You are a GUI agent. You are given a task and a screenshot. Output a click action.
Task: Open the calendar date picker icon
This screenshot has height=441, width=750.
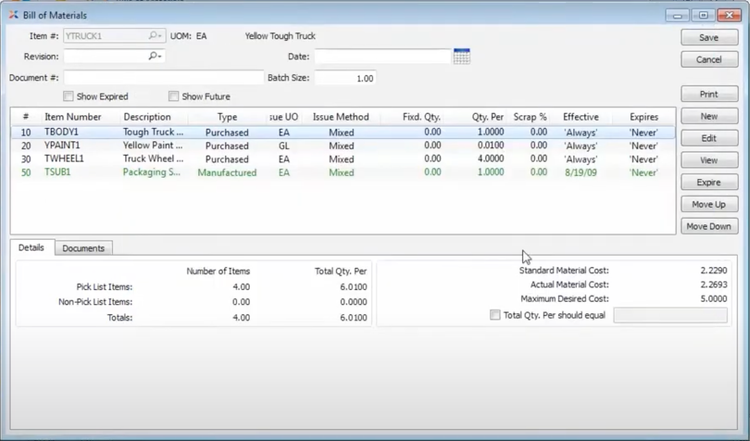click(461, 57)
